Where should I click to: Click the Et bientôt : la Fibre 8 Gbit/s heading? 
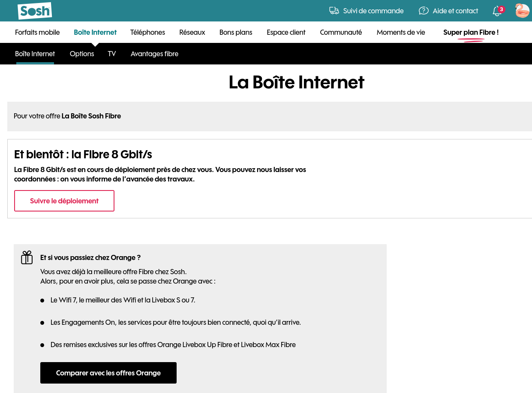pyautogui.click(x=83, y=154)
